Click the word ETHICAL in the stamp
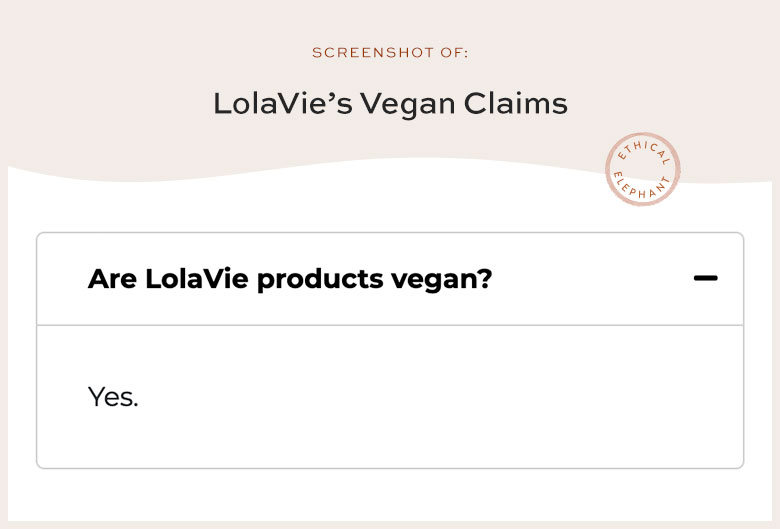 (644, 151)
